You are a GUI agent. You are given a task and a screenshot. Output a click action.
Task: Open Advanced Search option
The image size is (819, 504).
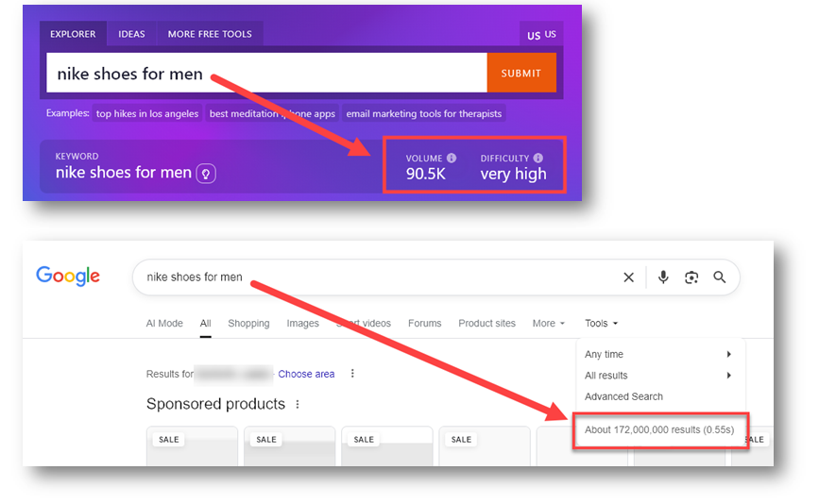tap(623, 396)
